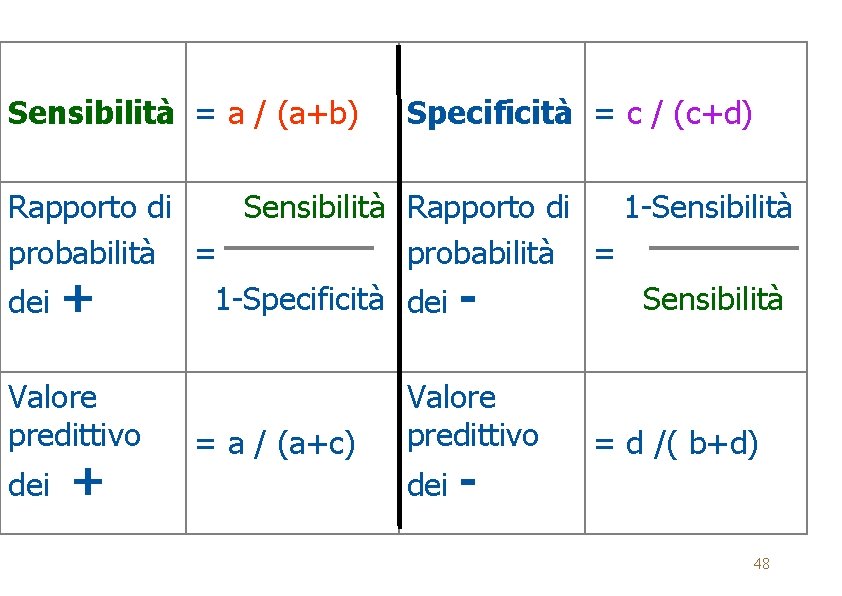842x596 pixels.
Task: Click the left fraction bar line
Action: 300,247
